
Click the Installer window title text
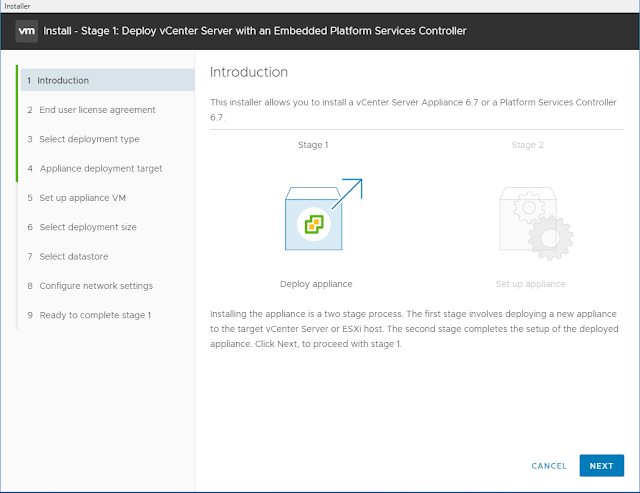pyautogui.click(x=17, y=6)
